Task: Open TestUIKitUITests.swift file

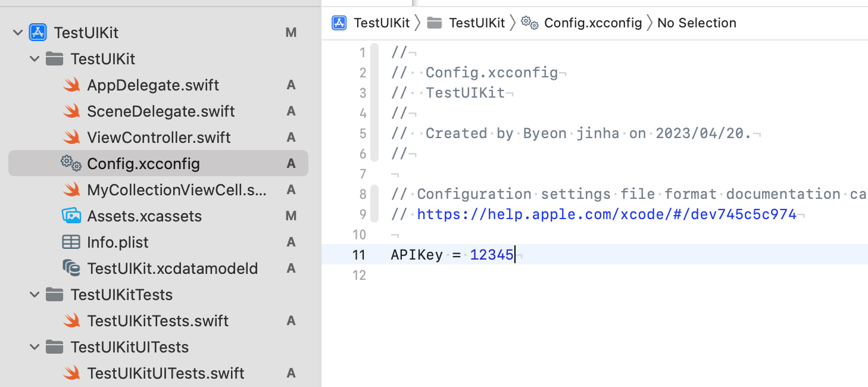Action: [x=166, y=373]
